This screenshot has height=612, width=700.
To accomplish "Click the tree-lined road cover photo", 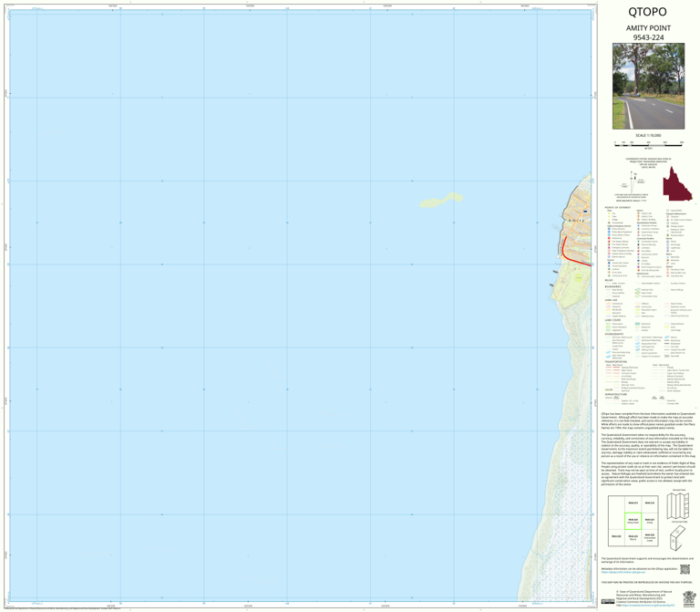I will click(x=648, y=87).
